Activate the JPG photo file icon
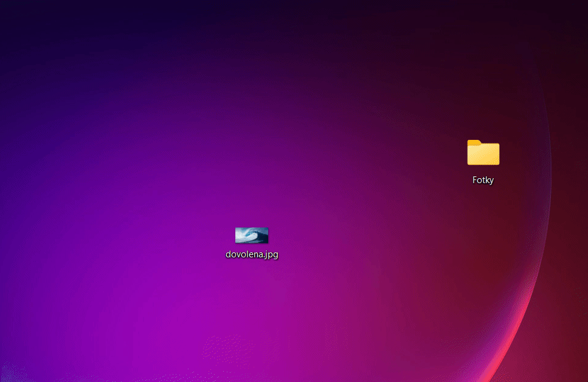This screenshot has height=382, width=588. (x=252, y=235)
